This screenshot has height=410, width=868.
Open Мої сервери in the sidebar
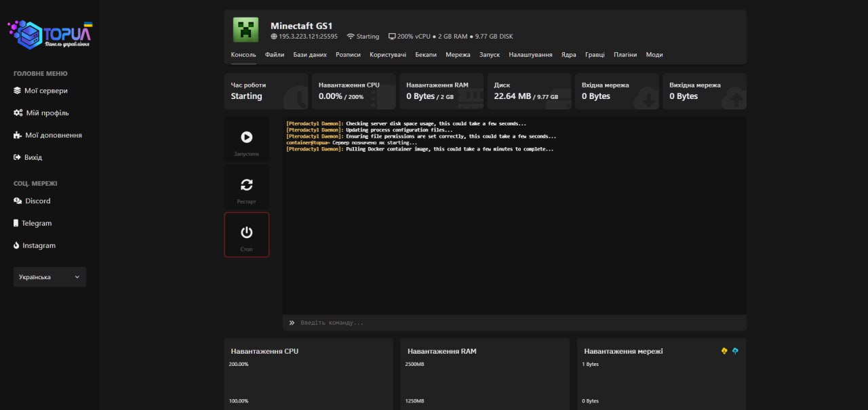click(45, 91)
